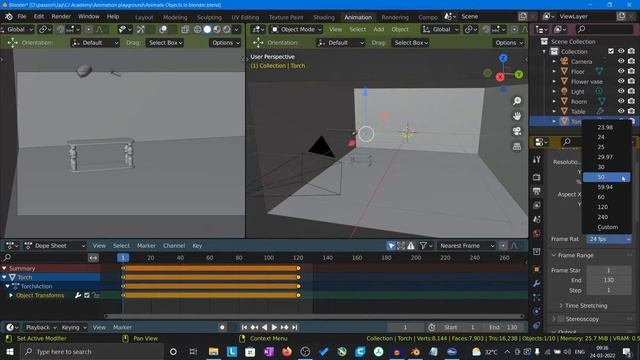The image size is (640, 360).
Task: Switch perspective/orthographic grid gizmo
Action: pyautogui.click(x=517, y=146)
